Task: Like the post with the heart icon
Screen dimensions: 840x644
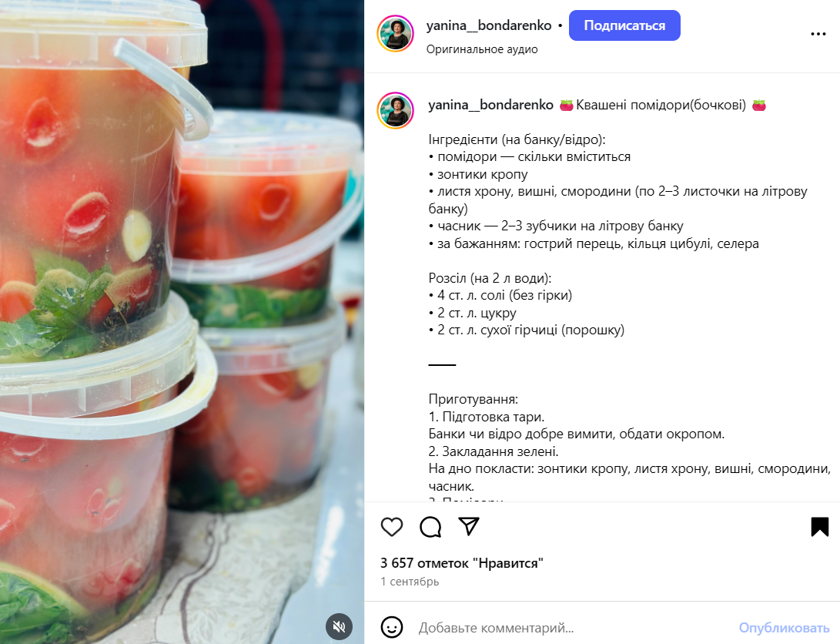Action: [392, 527]
